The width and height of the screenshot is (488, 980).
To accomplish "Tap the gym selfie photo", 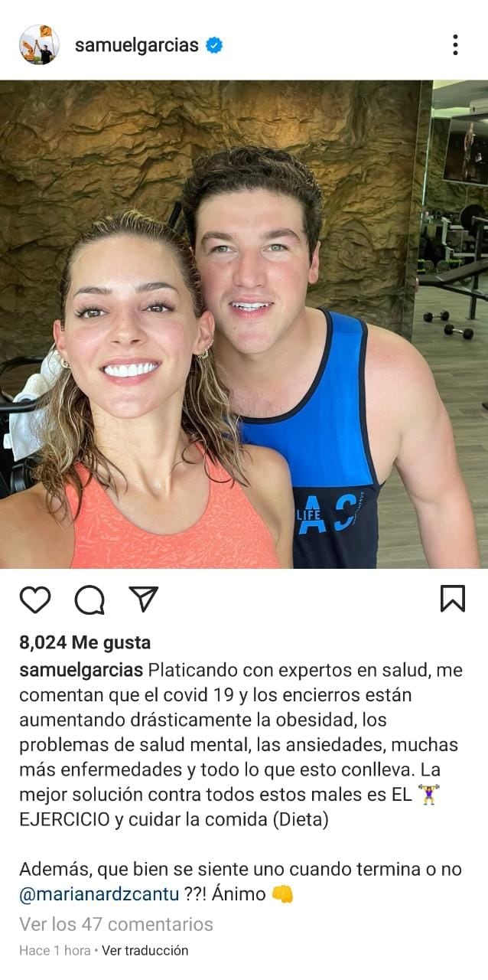I will coord(244,324).
